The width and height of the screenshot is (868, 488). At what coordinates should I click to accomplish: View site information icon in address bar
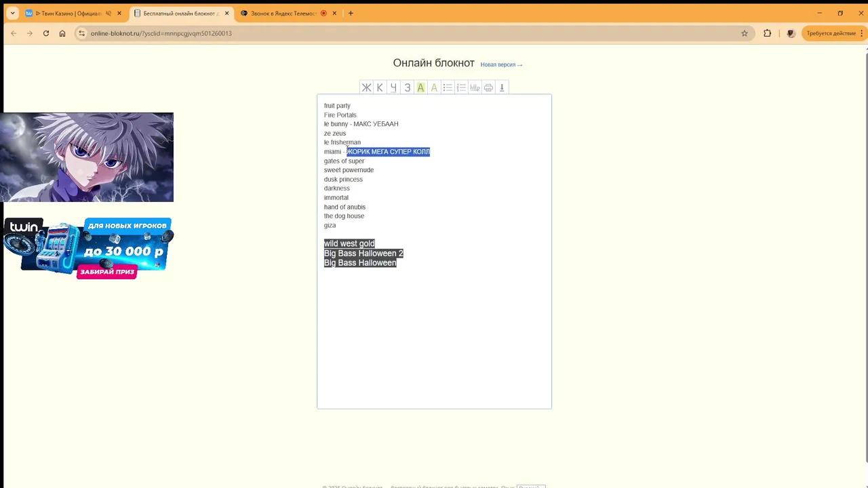pos(81,33)
